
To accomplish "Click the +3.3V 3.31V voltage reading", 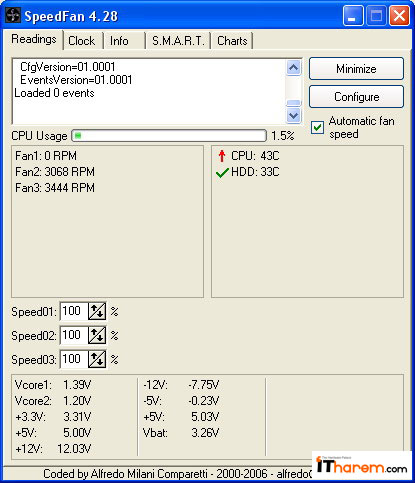I will click(53, 417).
